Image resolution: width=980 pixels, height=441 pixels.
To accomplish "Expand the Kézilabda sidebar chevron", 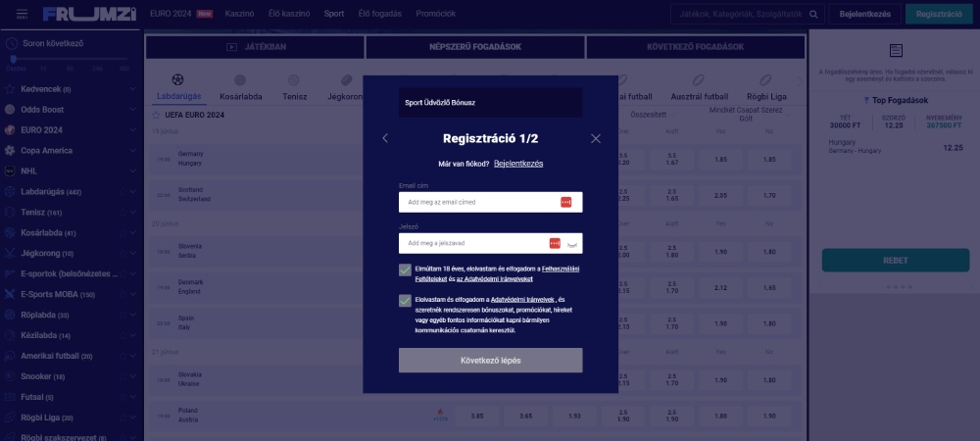I will click(x=132, y=335).
